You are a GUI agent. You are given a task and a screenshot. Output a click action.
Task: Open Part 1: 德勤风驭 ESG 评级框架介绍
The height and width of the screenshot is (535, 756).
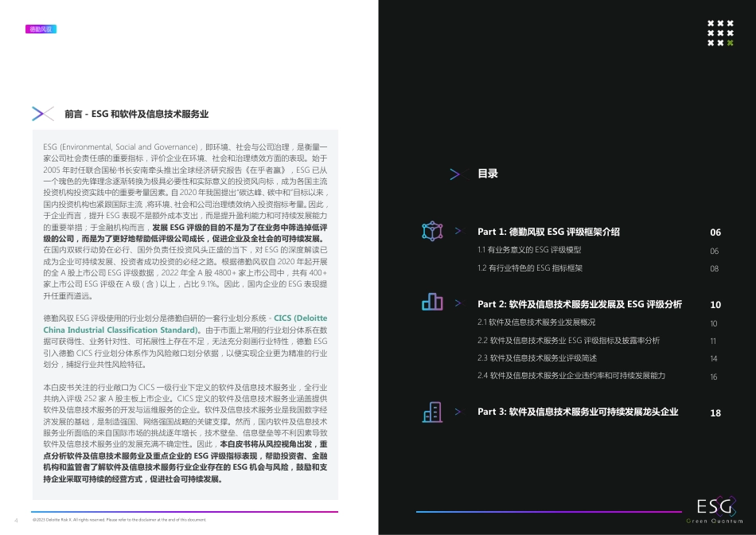coord(548,232)
